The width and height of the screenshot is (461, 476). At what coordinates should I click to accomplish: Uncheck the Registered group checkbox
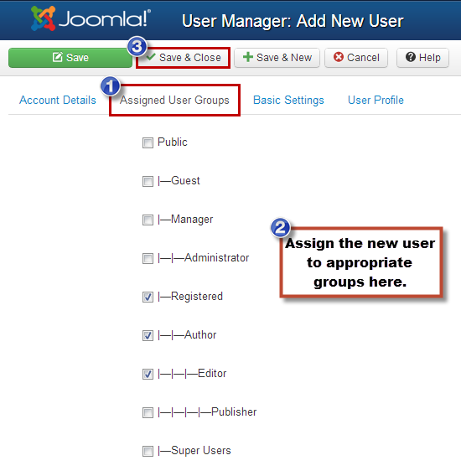148,297
